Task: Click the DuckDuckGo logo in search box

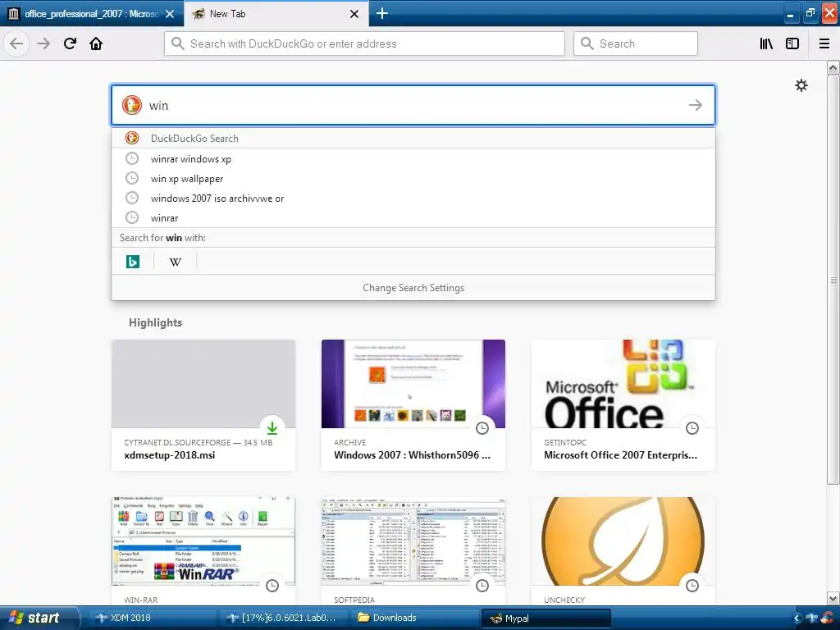Action: click(x=132, y=105)
